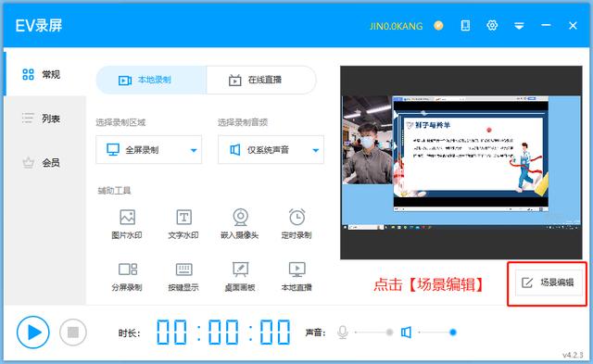Adjust the microphone volume slider
This screenshot has width=593, height=364.
[x=373, y=333]
